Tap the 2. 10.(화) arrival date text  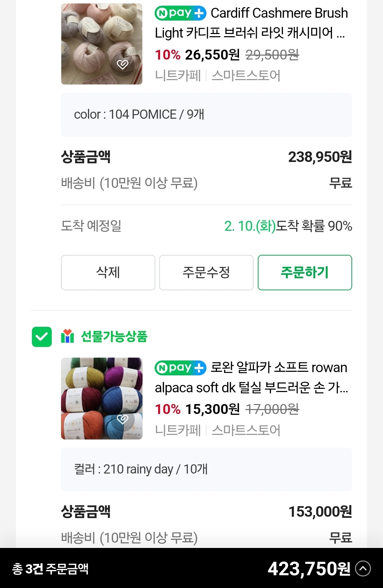pos(250,226)
